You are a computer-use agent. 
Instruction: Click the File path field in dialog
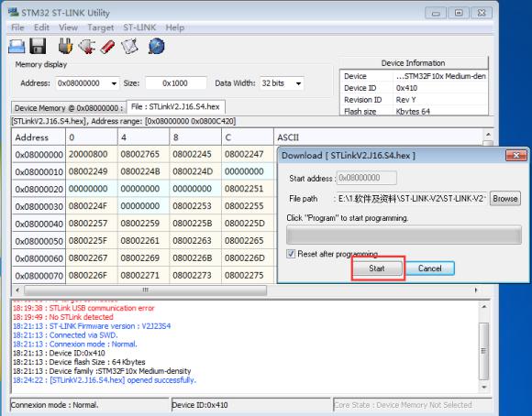pos(412,199)
